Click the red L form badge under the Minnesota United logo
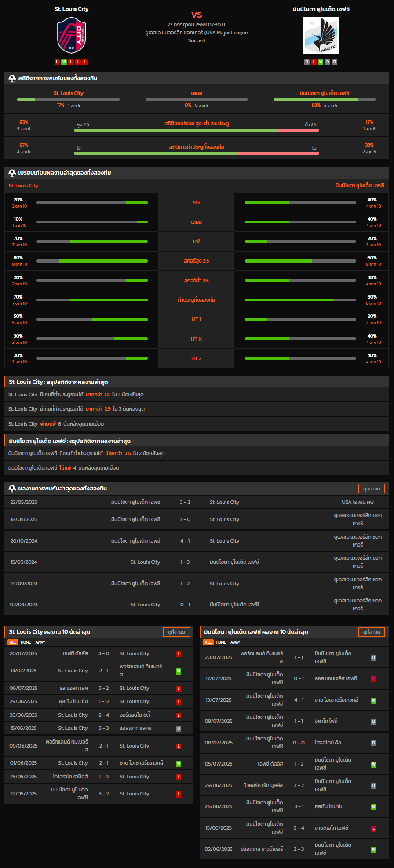The height and width of the screenshot is (868, 394). coord(314,62)
